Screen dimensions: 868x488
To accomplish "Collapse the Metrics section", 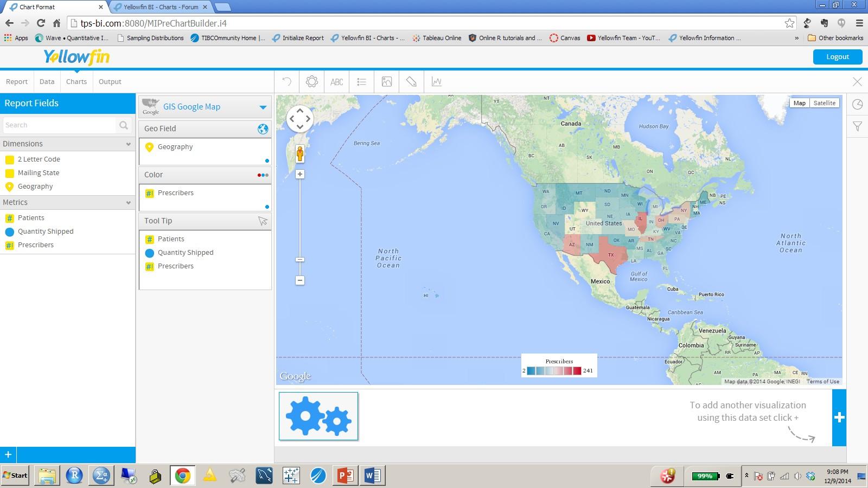I will click(129, 203).
